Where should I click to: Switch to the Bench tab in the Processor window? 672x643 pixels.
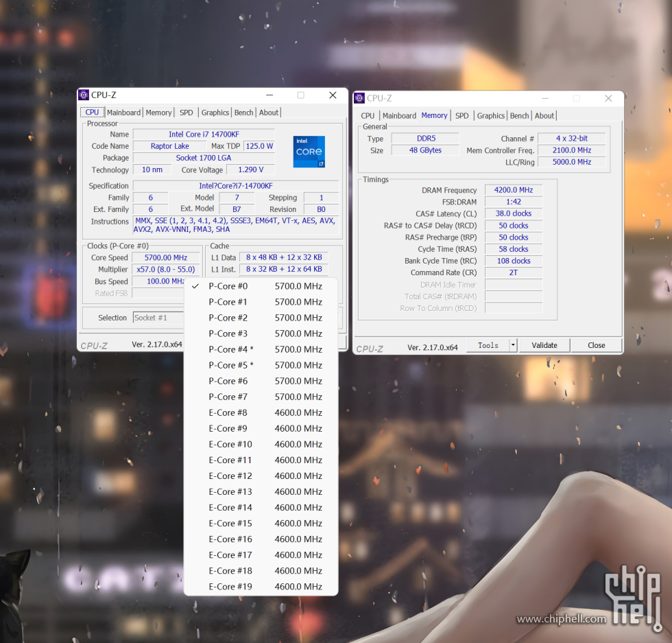[x=243, y=113]
